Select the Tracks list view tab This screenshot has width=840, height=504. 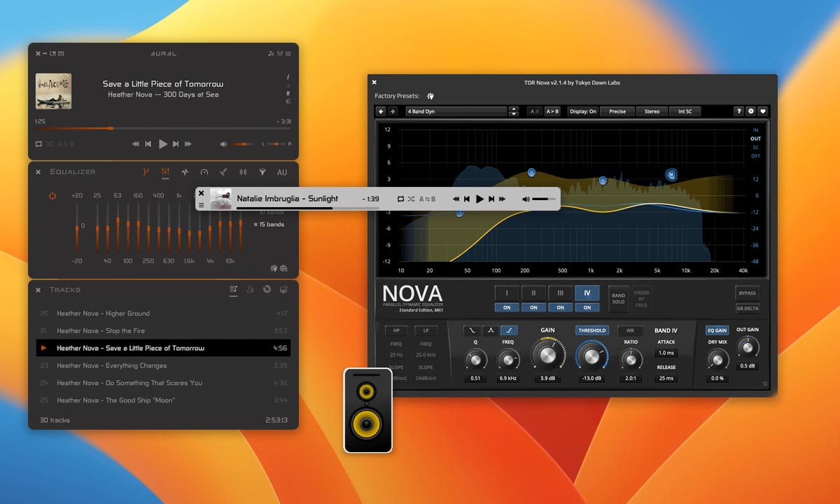click(234, 290)
